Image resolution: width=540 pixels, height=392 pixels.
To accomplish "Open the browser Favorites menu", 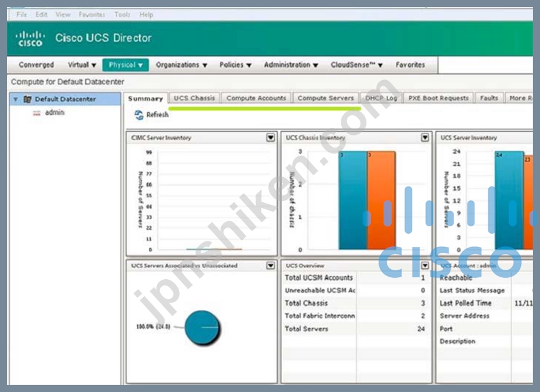I will click(91, 14).
